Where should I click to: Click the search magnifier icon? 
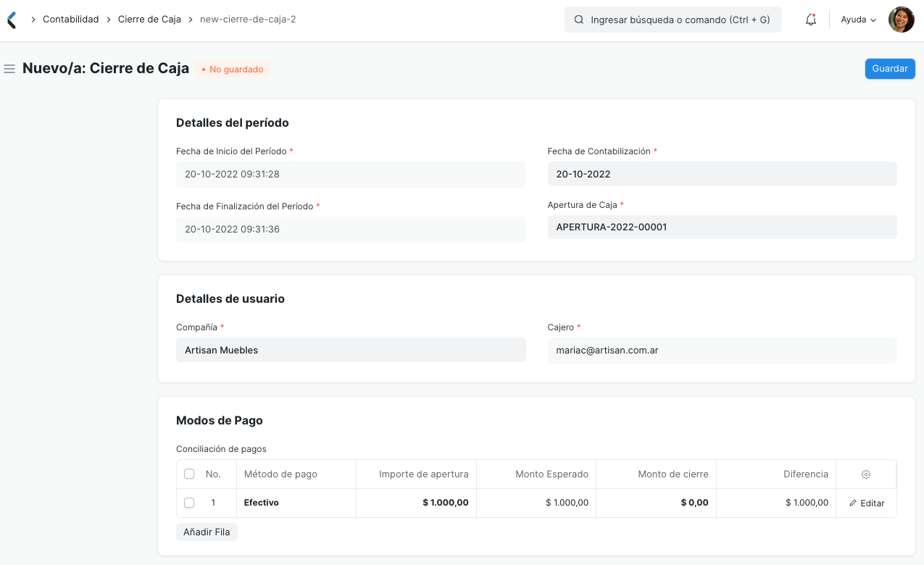(578, 20)
